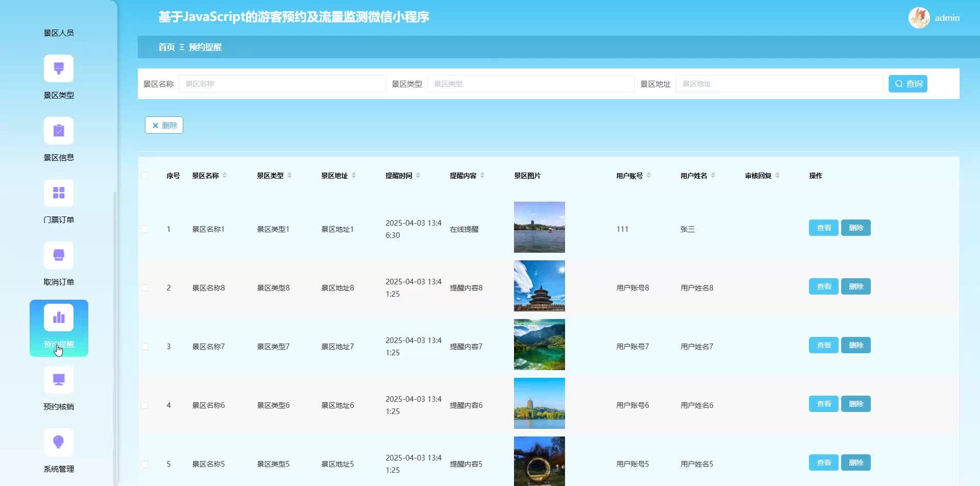Open the 景区人员 sidebar menu item
Screen dimensions: 980x486
coord(59,33)
